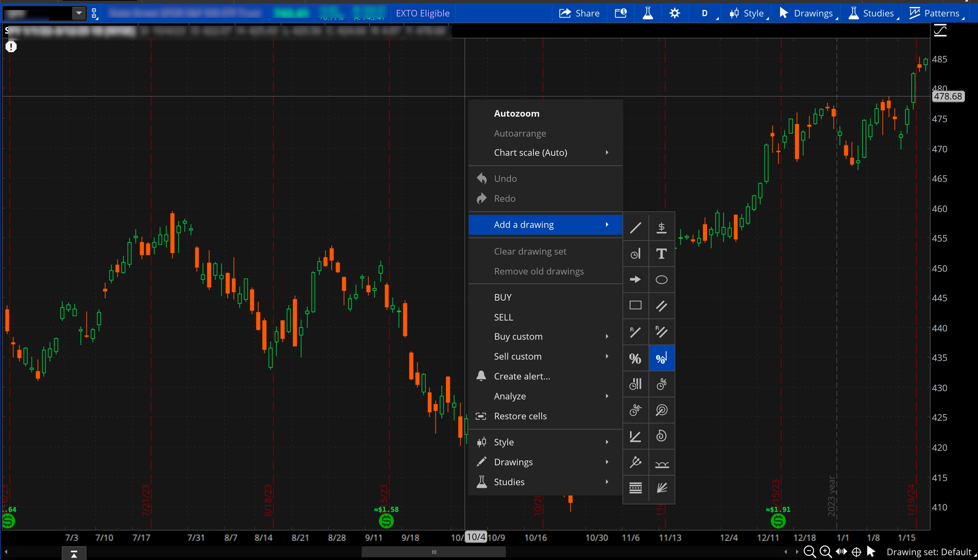Select the Andrews Pitchfork tool
This screenshot has width=978, height=560.
click(x=635, y=462)
